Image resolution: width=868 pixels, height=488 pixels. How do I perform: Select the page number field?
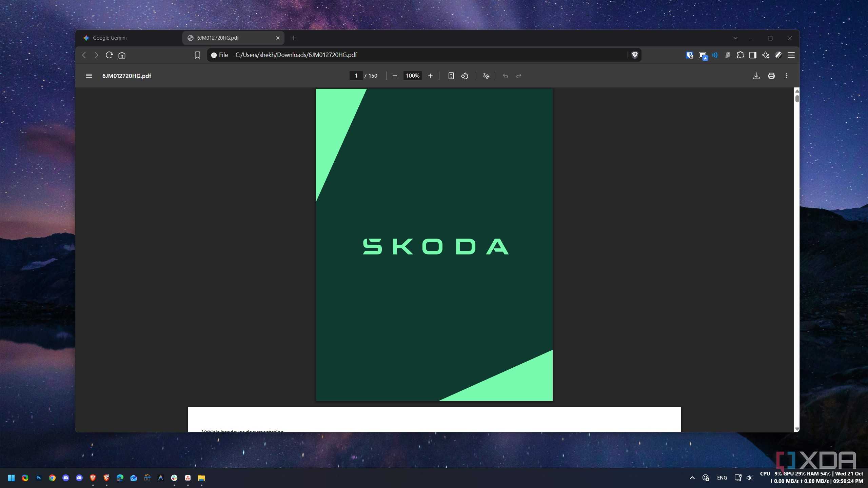[356, 76]
